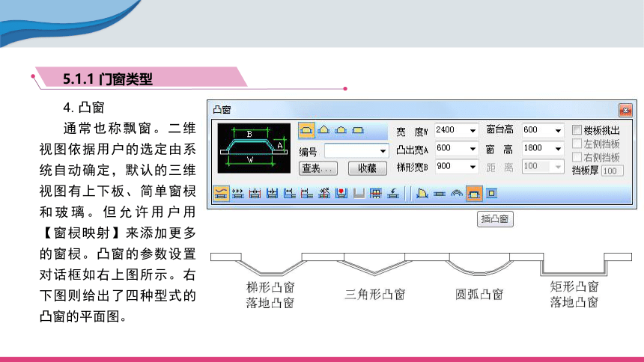Click the insertion icon with red down arrow

click(341, 193)
